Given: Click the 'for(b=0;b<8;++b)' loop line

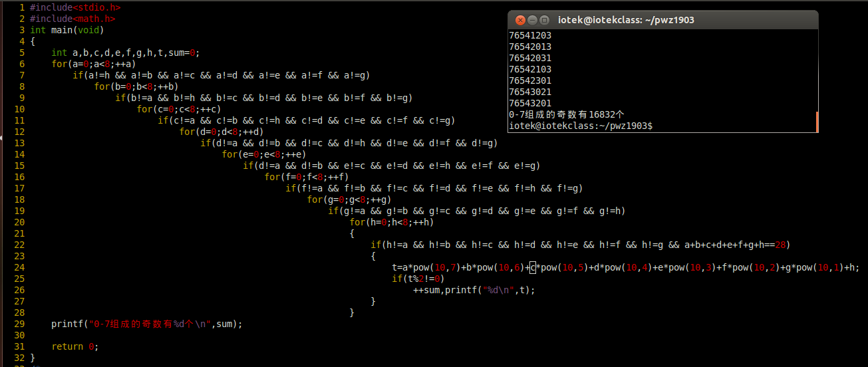Looking at the screenshot, I should coord(136,86).
